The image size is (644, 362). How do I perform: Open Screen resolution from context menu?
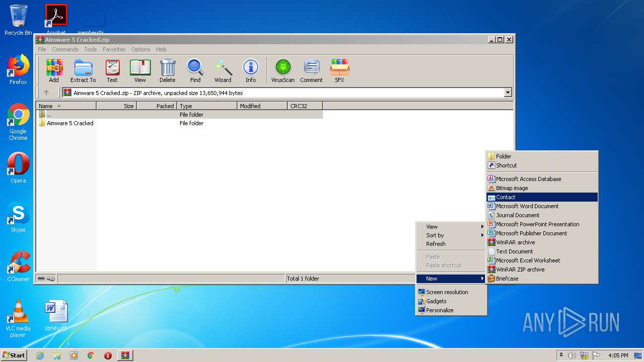(451, 292)
